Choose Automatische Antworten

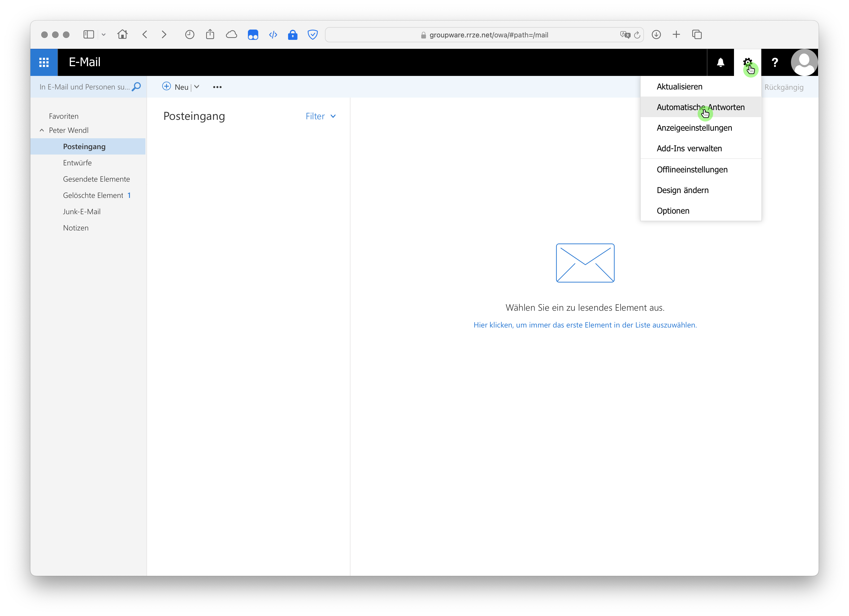[x=701, y=107]
